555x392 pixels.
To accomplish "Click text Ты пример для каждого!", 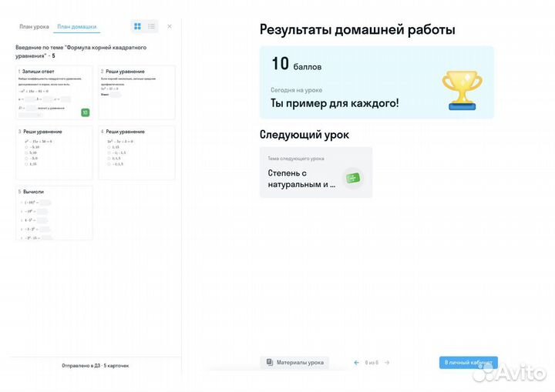I will pyautogui.click(x=335, y=103).
